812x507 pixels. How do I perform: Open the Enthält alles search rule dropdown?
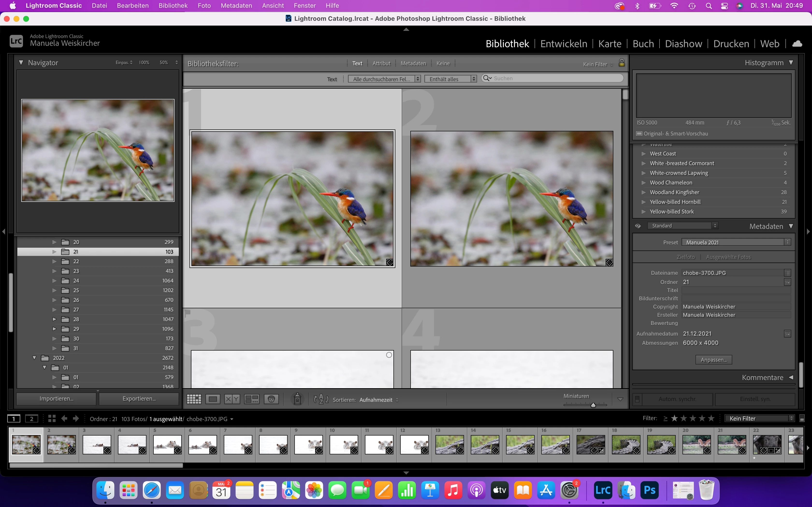tap(450, 79)
